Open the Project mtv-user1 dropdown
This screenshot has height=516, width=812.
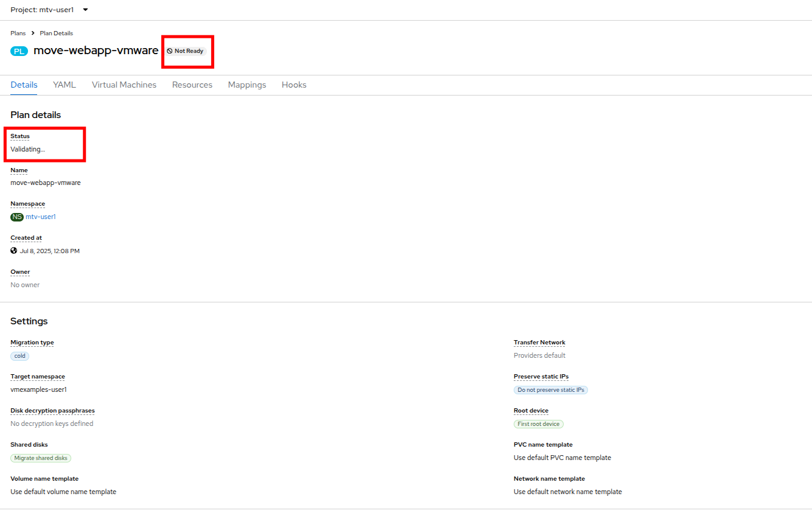(x=49, y=10)
